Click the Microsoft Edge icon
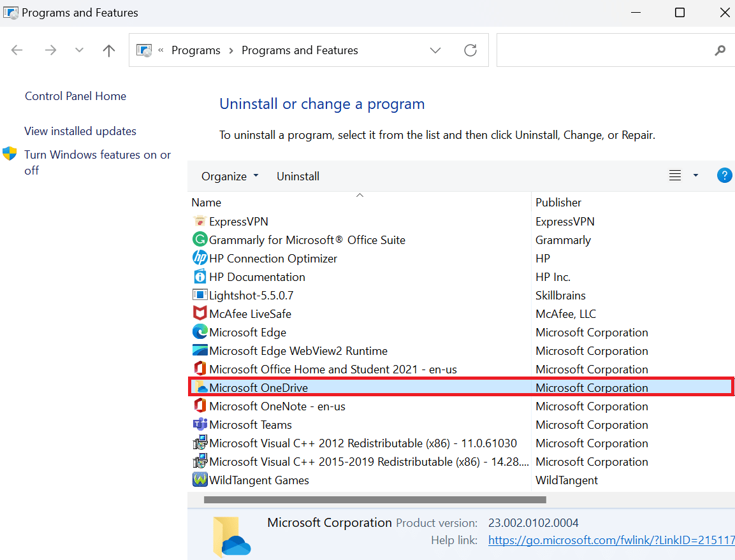The width and height of the screenshot is (735, 560). [200, 332]
